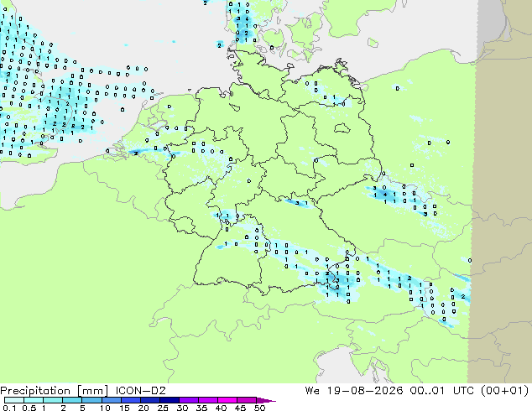532x411 pixels.
Task: Click the 'Precipitation [mm]' title text
Action: pyautogui.click(x=54, y=391)
